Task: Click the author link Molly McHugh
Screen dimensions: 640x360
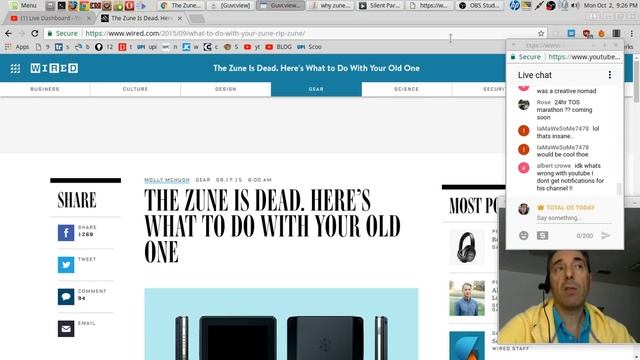Action: (167, 180)
